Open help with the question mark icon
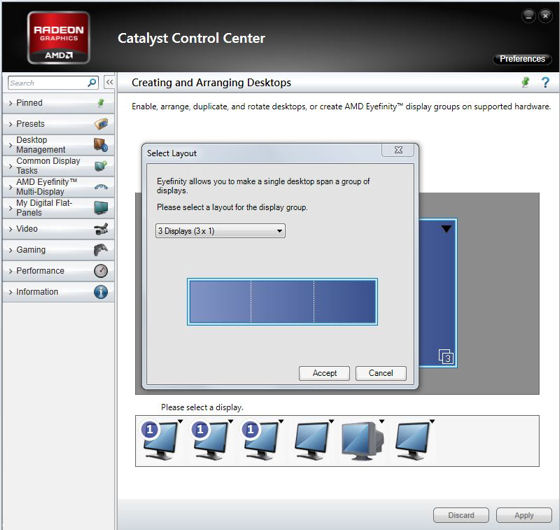The width and height of the screenshot is (560, 530). (x=545, y=82)
